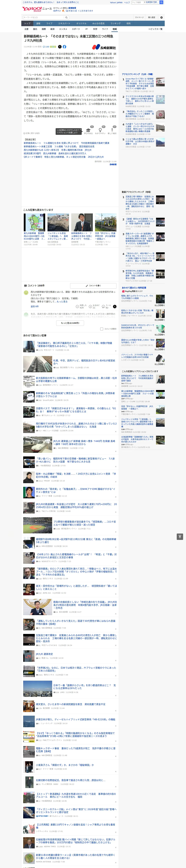Open the article comment count bubble icon
The image size is (186, 868).
(44, 47)
